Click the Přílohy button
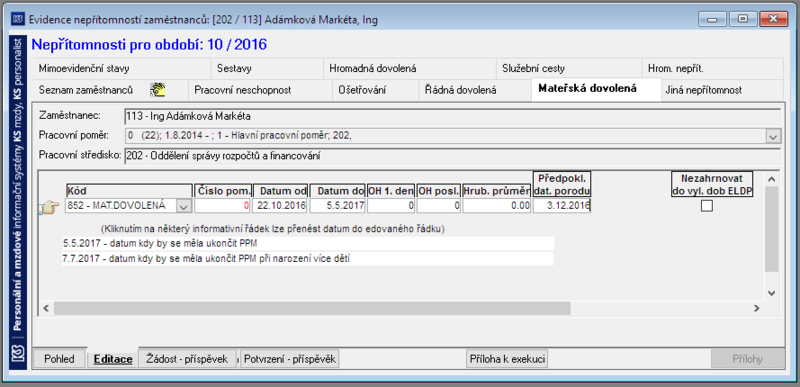The image size is (800, 387). click(747, 359)
